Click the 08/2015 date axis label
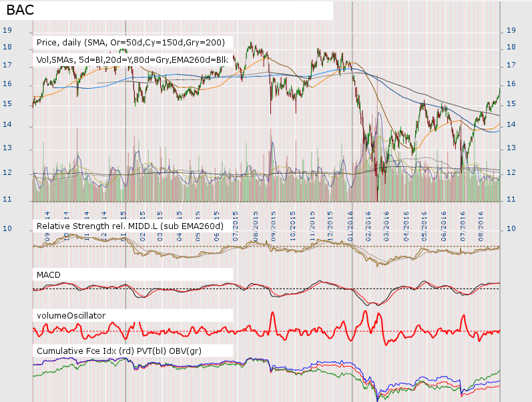The image size is (532, 402). [255, 226]
